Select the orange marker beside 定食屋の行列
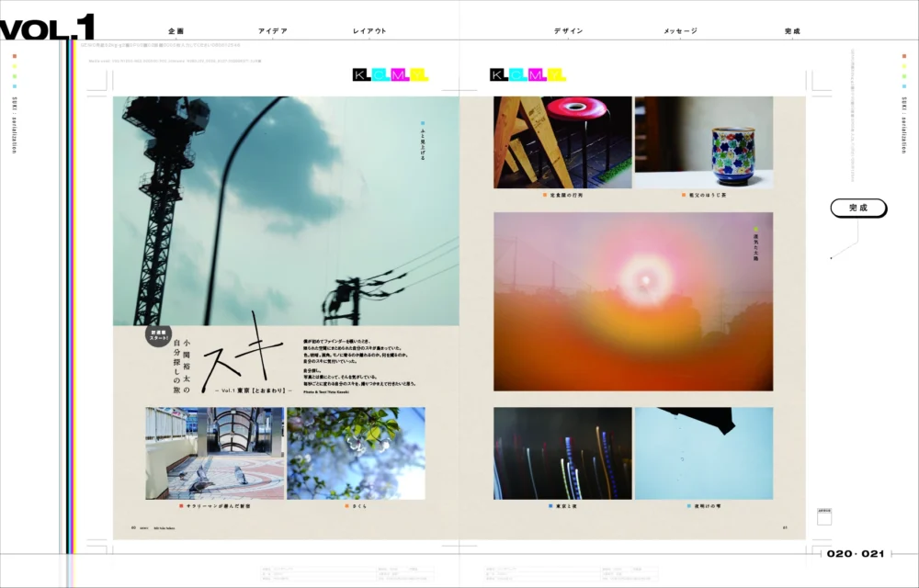Image resolution: width=919 pixels, height=588 pixels. click(543, 195)
